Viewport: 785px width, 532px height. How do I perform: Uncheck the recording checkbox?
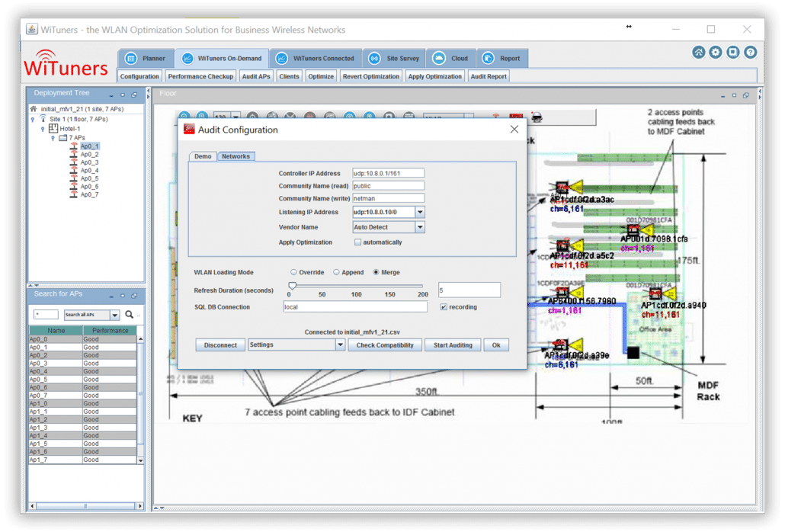(x=444, y=307)
